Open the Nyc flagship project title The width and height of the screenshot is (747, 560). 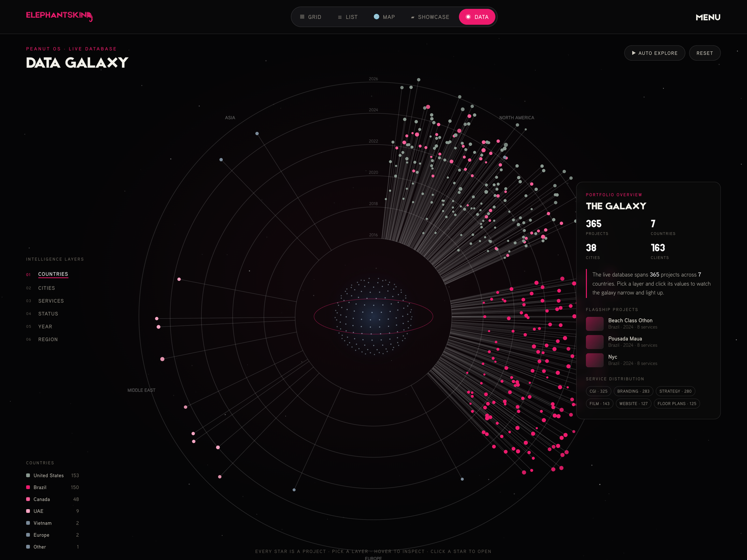tap(613, 357)
